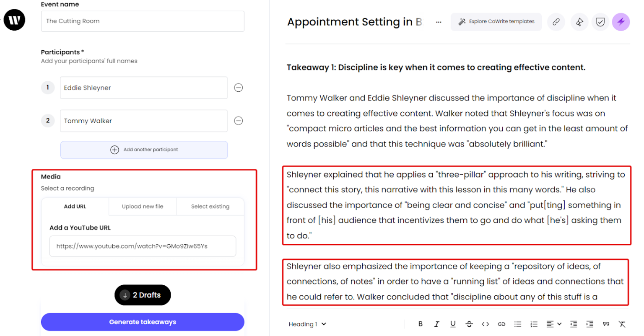Insert a blockquote
Screen dimensions: 644x336
point(606,324)
